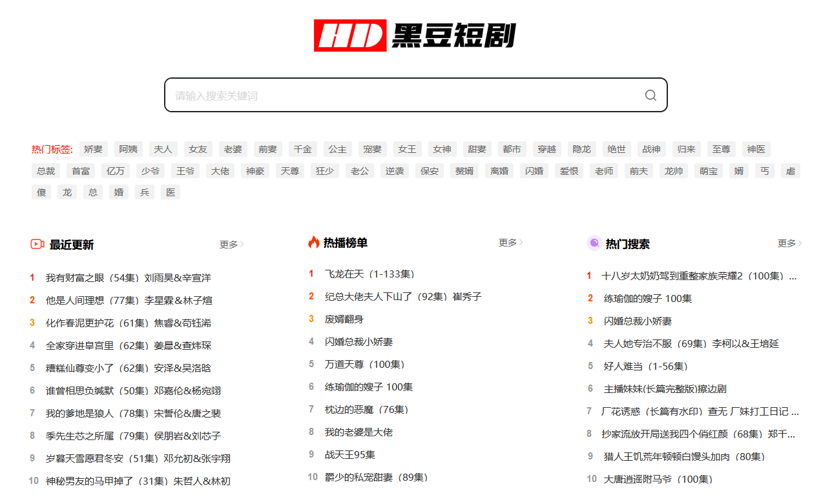Open 大唐逍遥附马爷（100集）link

point(658,479)
